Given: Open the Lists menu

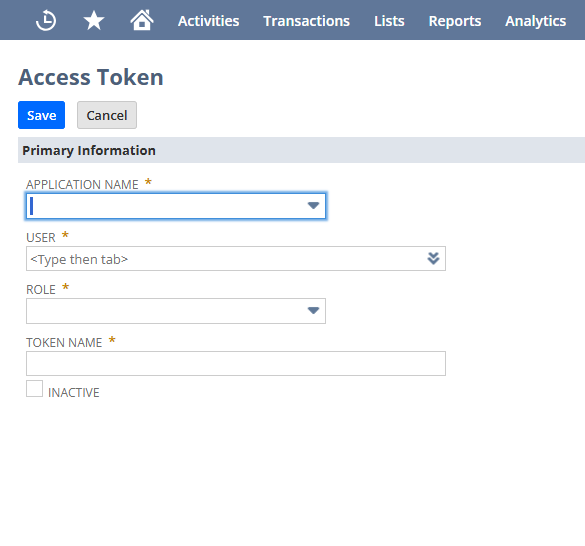Looking at the screenshot, I should [x=389, y=21].
